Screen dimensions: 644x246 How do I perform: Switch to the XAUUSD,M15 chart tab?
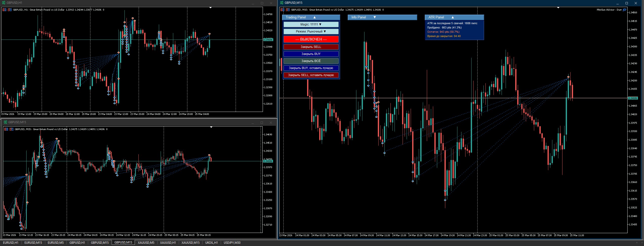[190, 243]
